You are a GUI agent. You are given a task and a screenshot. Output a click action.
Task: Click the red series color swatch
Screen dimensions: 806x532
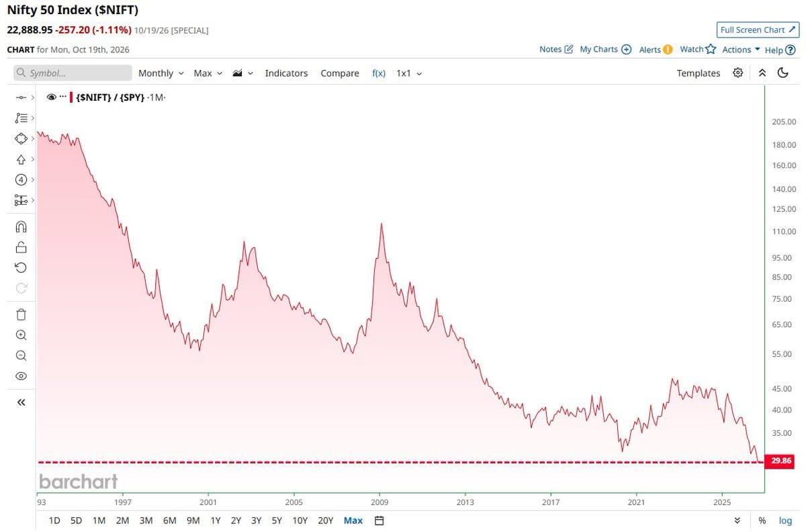71,97
